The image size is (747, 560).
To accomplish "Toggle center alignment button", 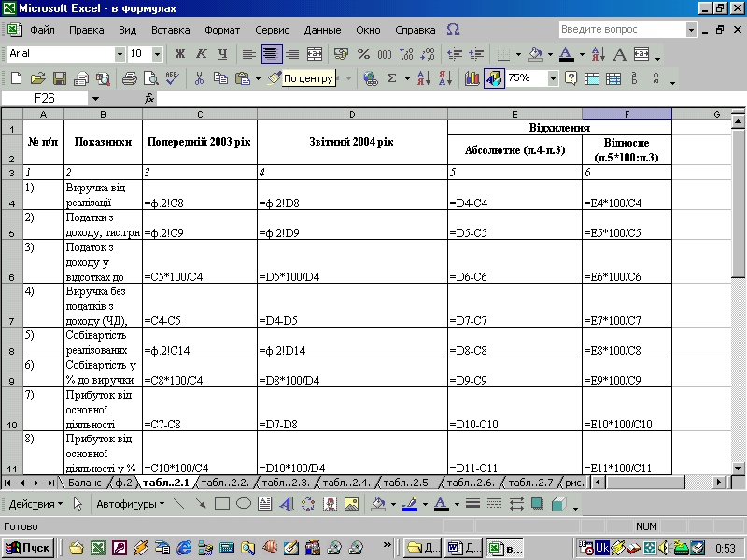I will pyautogui.click(x=271, y=54).
